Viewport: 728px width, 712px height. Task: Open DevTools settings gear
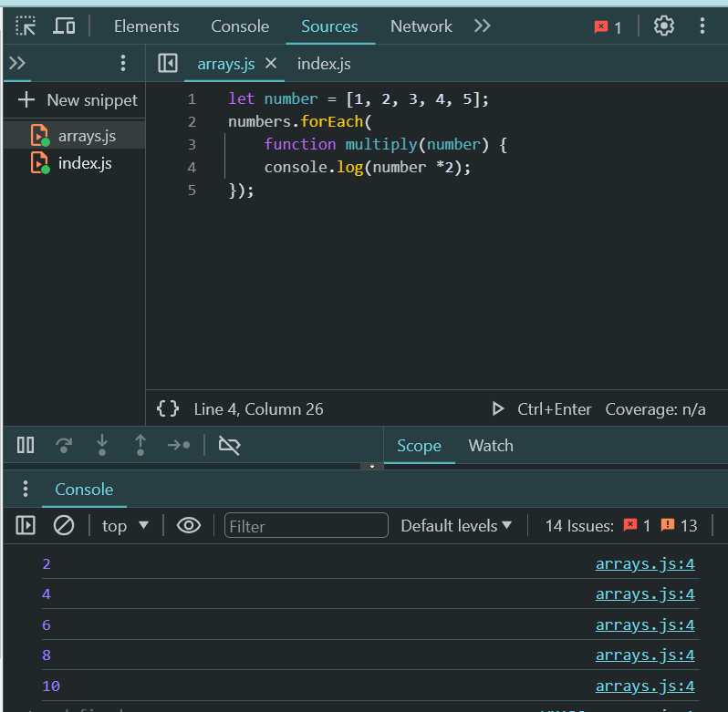pyautogui.click(x=664, y=26)
